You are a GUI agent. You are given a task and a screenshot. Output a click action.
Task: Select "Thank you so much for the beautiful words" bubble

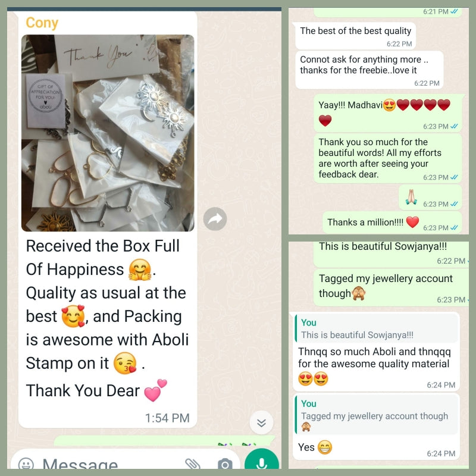point(388,158)
